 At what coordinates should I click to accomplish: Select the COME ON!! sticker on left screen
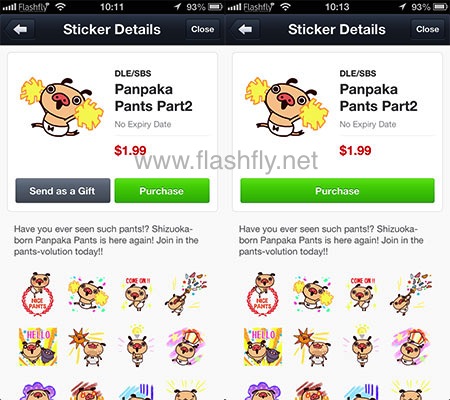coord(137,294)
